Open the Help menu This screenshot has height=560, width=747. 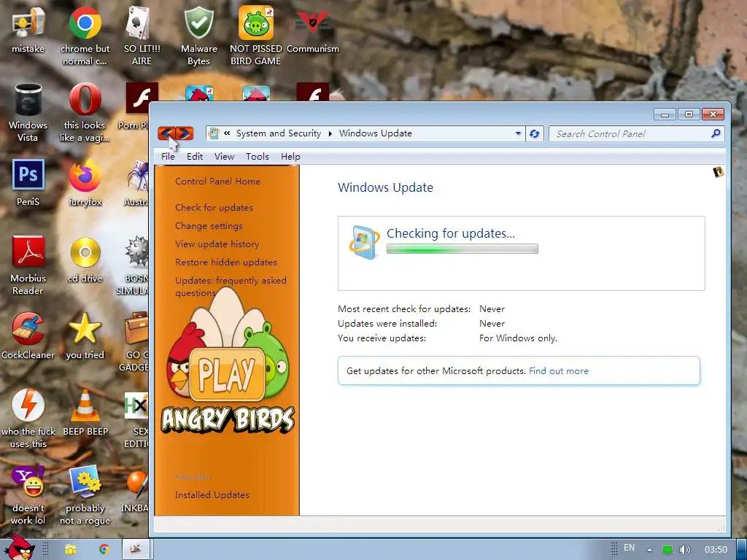coord(290,157)
